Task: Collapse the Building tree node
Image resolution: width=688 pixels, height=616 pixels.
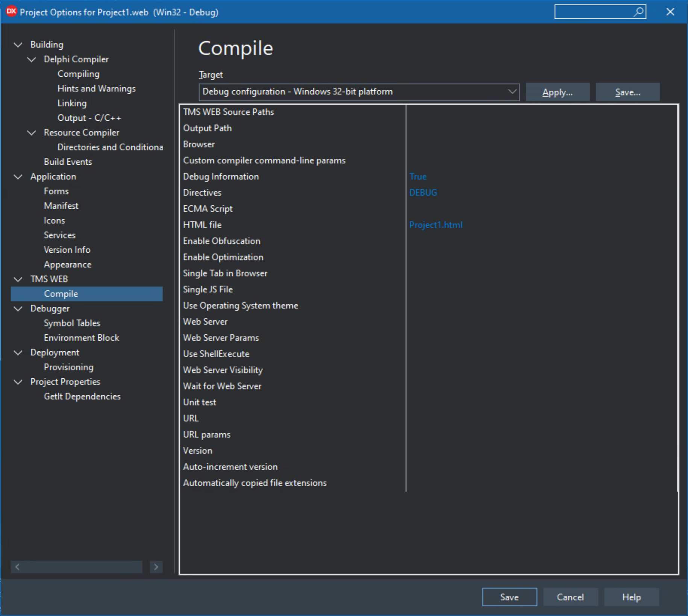Action: [x=18, y=45]
